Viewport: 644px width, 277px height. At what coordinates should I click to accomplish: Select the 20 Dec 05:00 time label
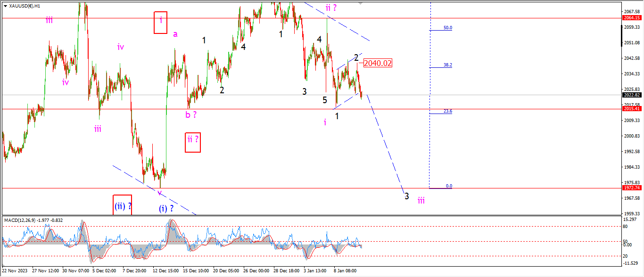[227, 271]
